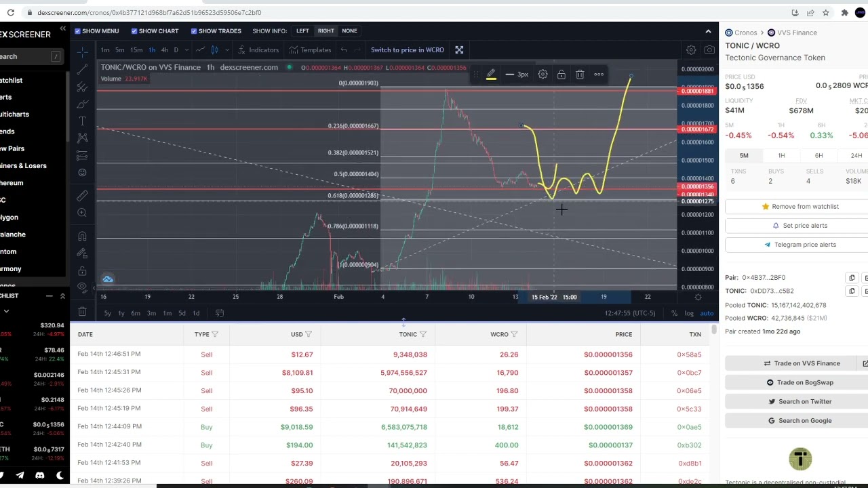Set chart range to 5d

pyautogui.click(x=182, y=313)
